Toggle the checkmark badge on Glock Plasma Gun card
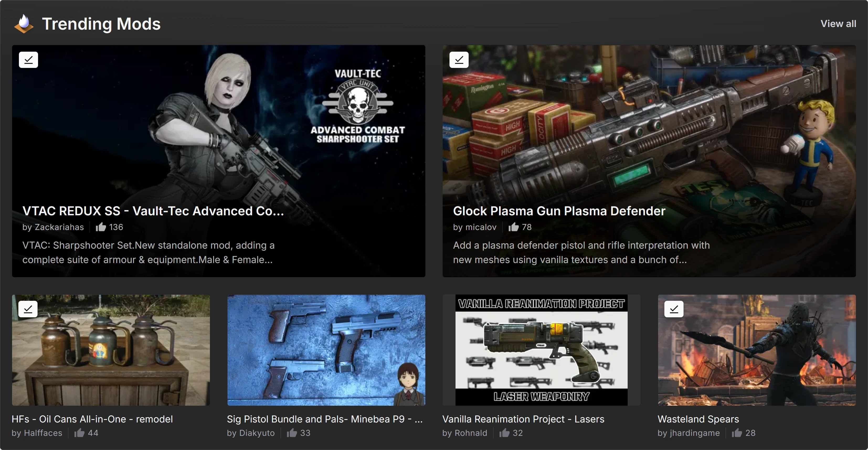Screen dimensions: 868x450 459,60
